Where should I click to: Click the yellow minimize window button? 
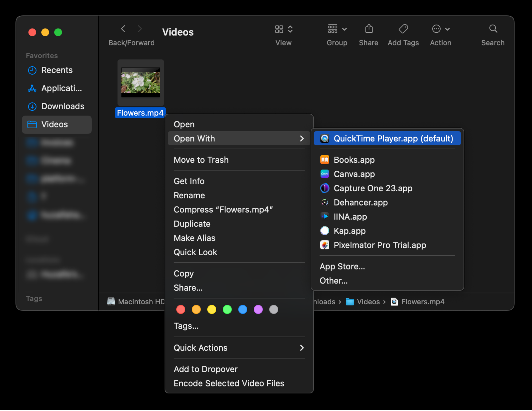point(45,32)
